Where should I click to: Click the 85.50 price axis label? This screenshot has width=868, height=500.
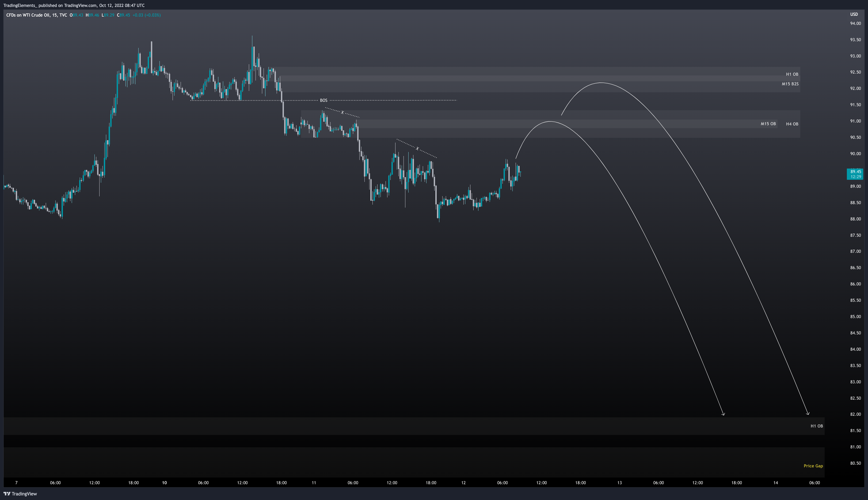click(x=855, y=300)
